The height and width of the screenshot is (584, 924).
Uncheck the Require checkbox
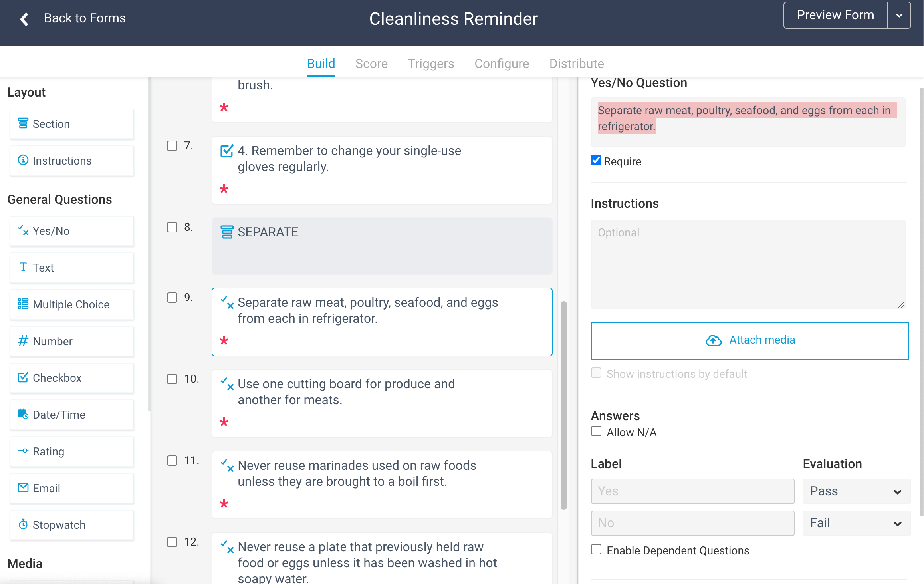pos(596,161)
